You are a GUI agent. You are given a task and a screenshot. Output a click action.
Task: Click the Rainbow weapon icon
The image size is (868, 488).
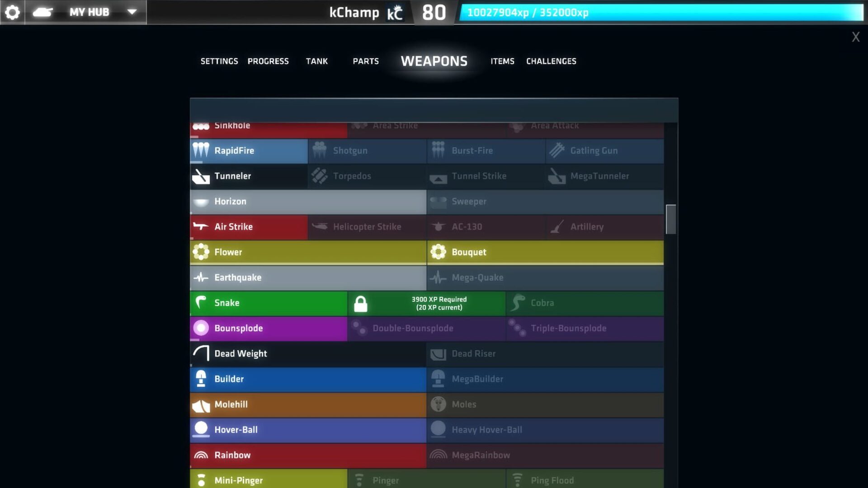click(x=201, y=455)
